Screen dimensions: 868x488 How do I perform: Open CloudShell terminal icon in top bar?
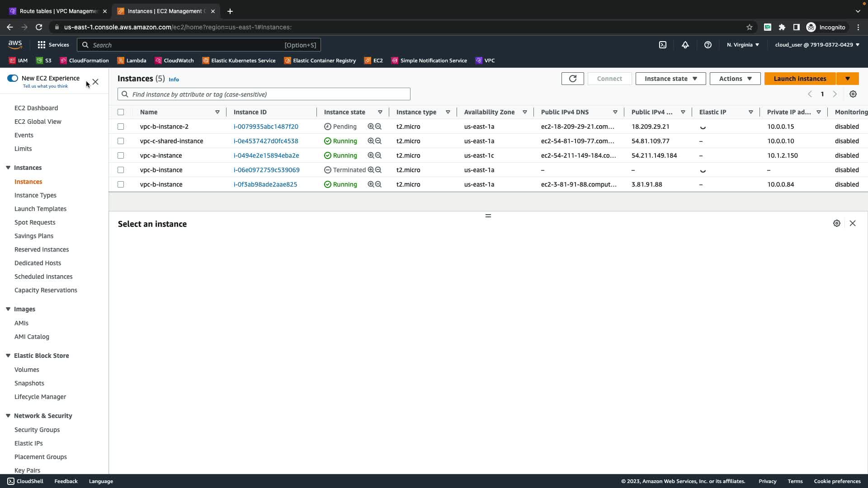click(663, 45)
